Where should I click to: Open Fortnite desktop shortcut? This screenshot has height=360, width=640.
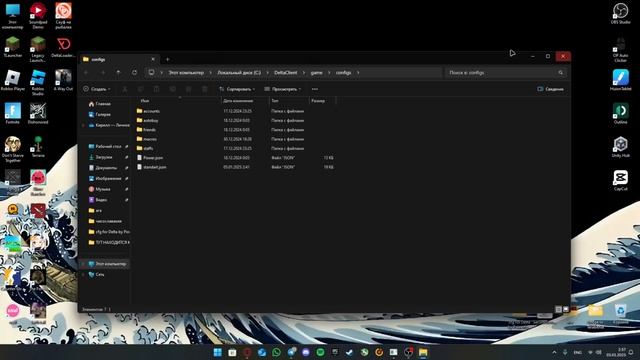coord(13,113)
